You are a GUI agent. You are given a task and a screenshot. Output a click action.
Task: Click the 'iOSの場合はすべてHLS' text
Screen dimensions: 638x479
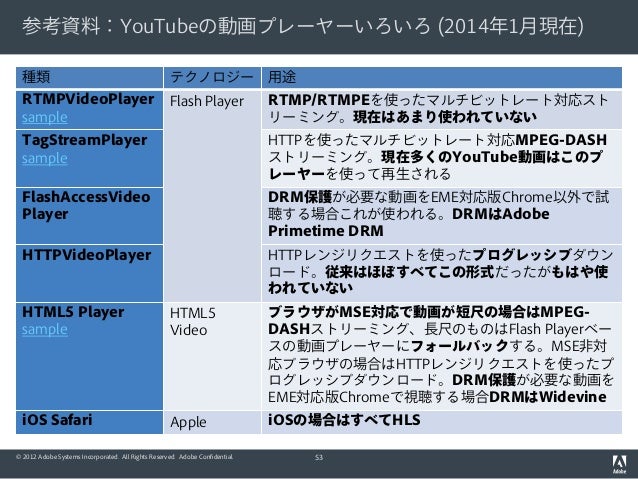click(344, 420)
